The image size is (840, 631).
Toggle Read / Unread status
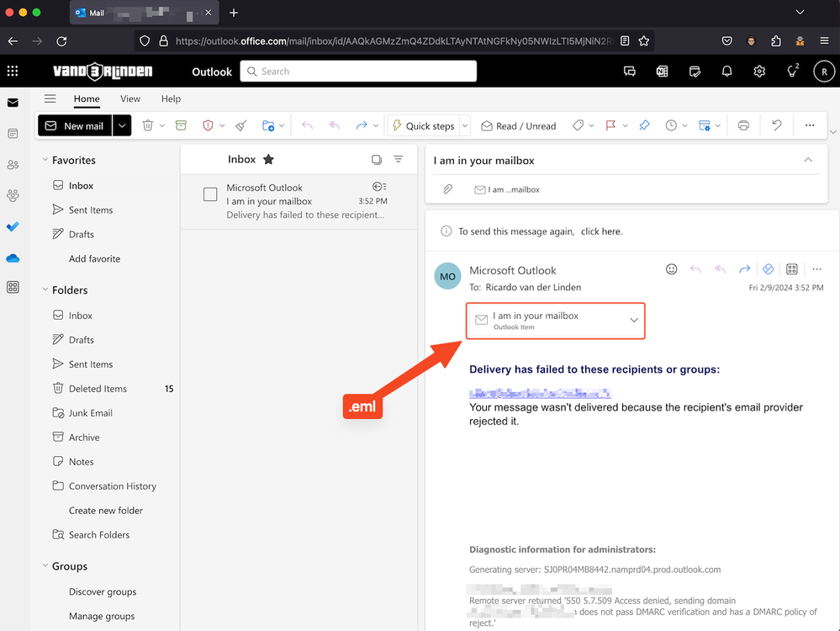coord(519,125)
